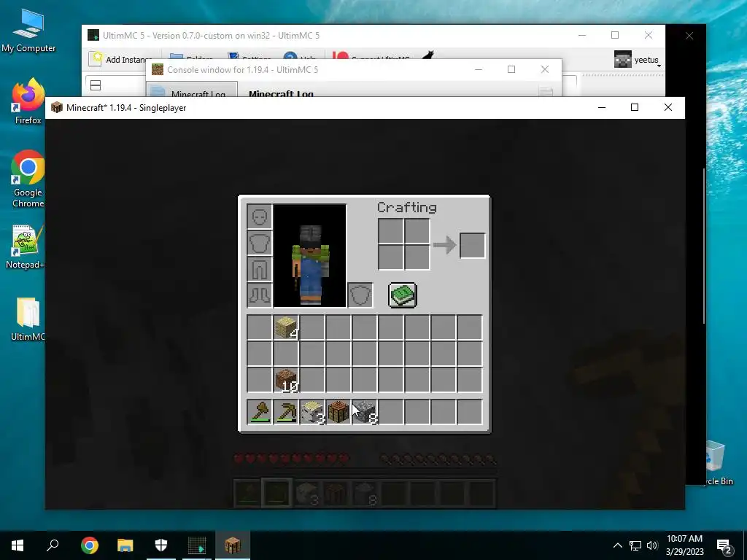Open the yeetus account dropdown
747x560 pixels.
[x=638, y=60]
